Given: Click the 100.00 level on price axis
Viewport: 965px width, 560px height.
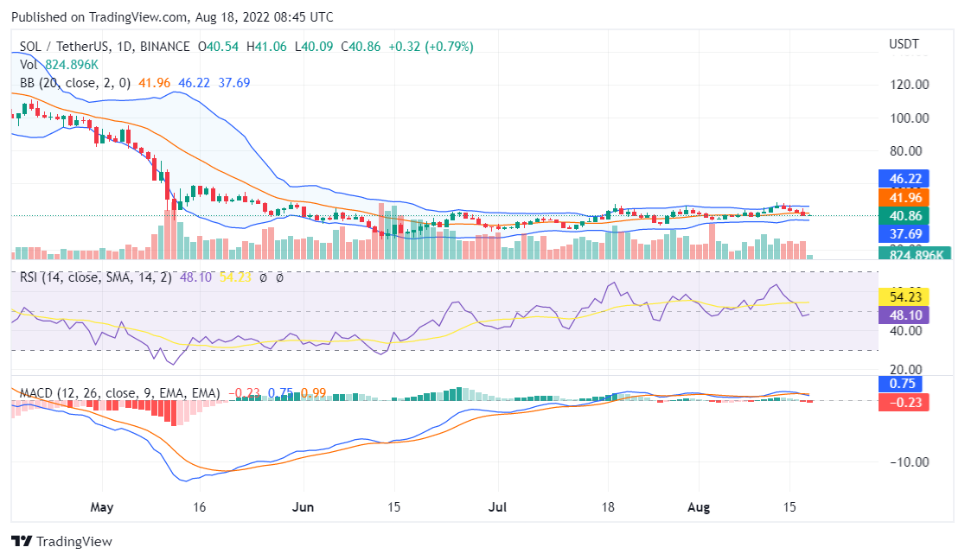Looking at the screenshot, I should point(909,118).
